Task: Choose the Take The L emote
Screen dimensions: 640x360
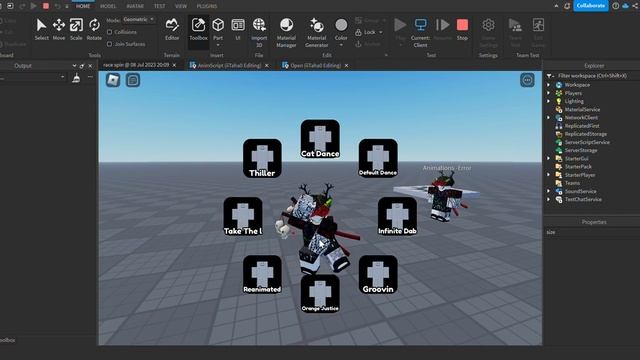Action: pos(243,216)
